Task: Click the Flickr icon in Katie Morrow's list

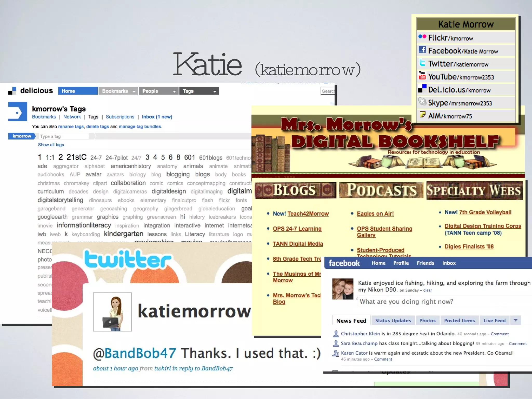Action: 422,37
